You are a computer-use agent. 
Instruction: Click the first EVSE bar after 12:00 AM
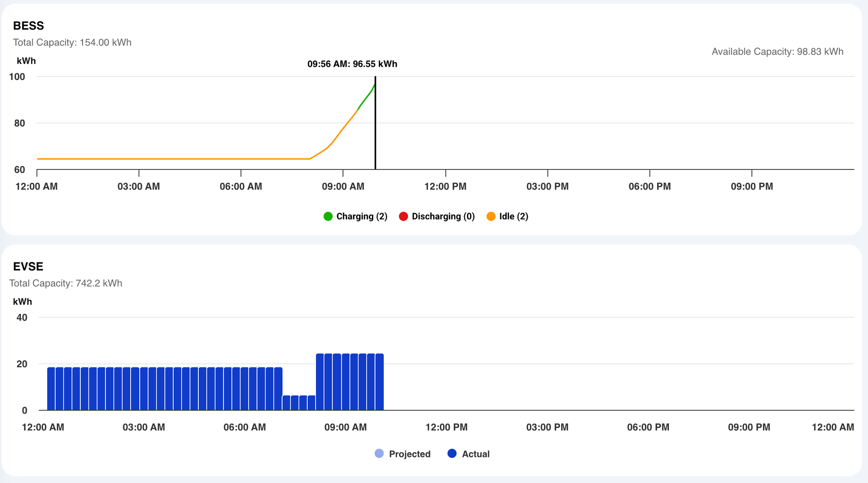51,389
